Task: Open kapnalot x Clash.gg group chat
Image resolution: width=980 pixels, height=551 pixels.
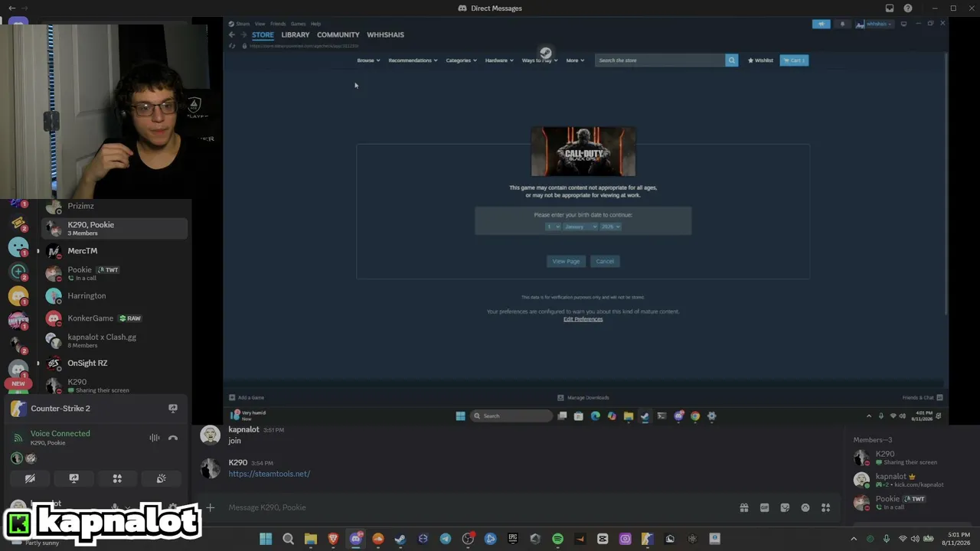Action: coord(114,341)
